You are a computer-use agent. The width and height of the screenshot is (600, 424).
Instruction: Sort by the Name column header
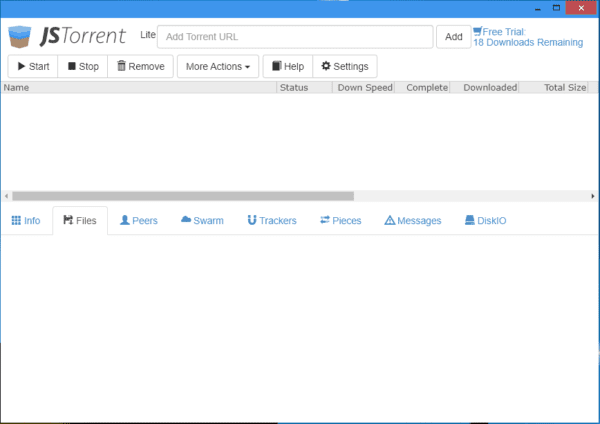[139, 88]
